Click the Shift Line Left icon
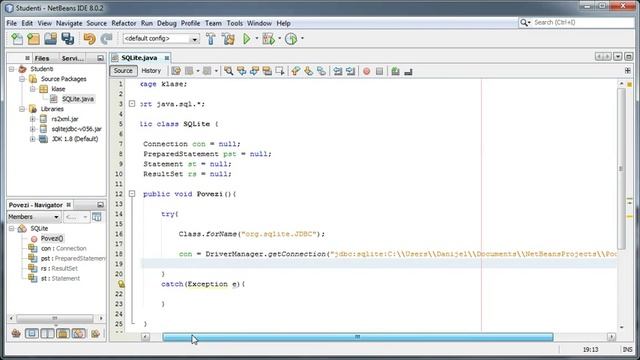This screenshot has height=360, width=640. 338,71
